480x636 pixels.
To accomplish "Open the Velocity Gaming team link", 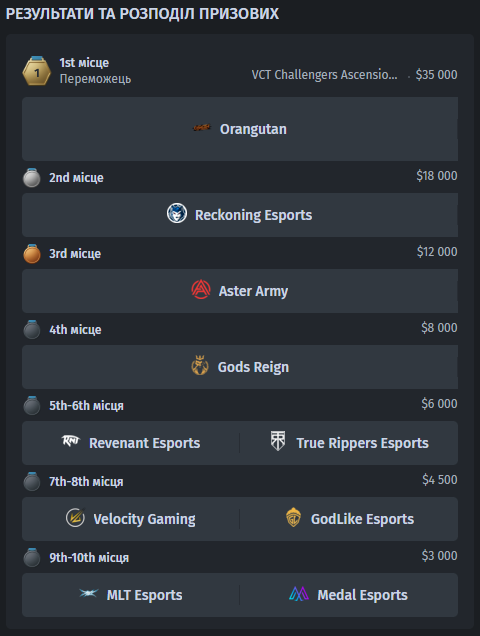I will [x=144, y=519].
